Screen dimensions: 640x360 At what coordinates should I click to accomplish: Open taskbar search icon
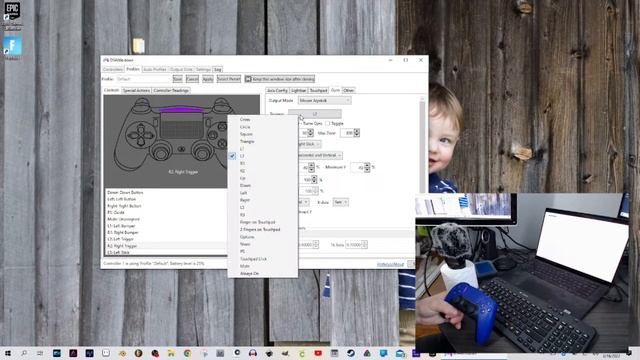[24, 353]
